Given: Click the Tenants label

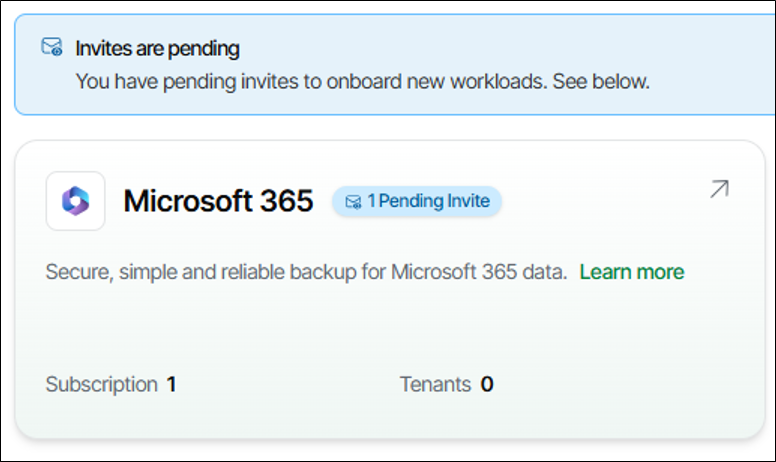Looking at the screenshot, I should [435, 384].
